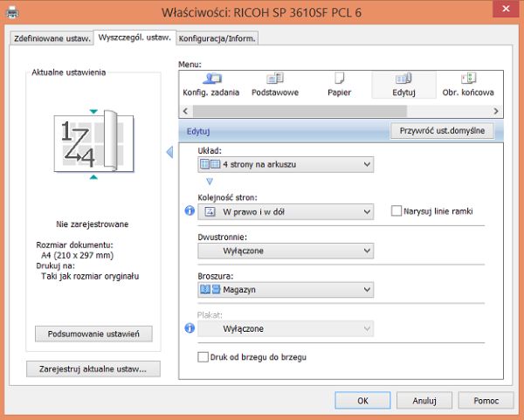This screenshot has width=524, height=420.
Task: Open the Papier menu icon
Action: [339, 85]
